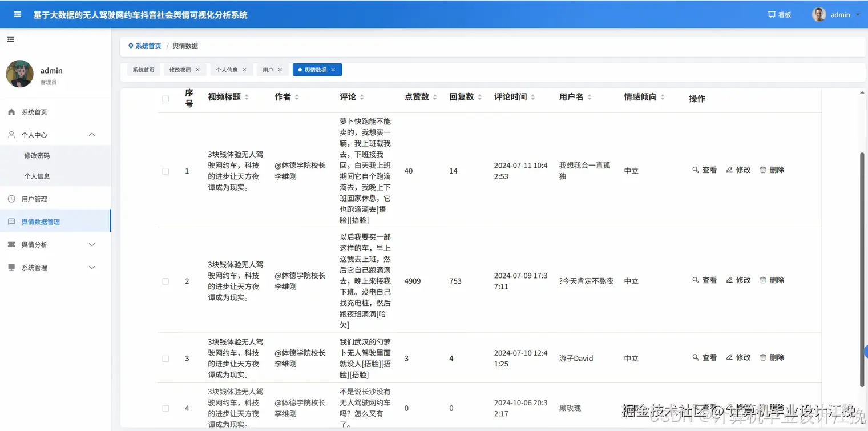Switch to the 系统首页 tab
Image resolution: width=868 pixels, height=431 pixels.
[x=143, y=69]
